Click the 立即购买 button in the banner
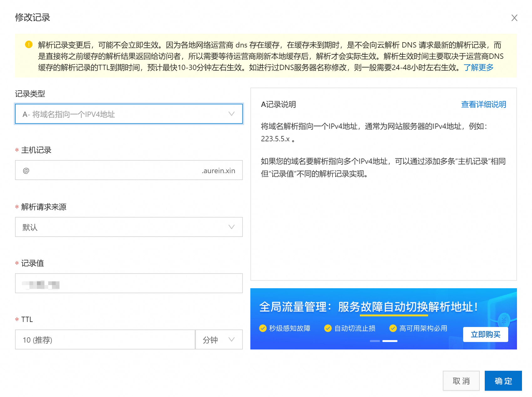This screenshot has height=397, width=532. pyautogui.click(x=485, y=334)
